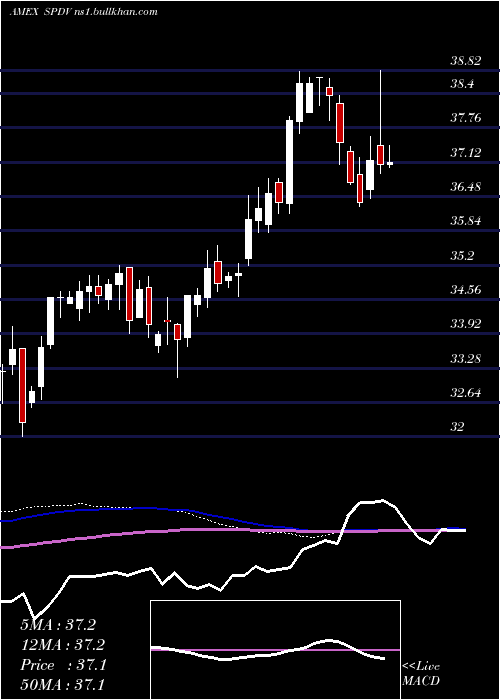Click the Price : 37.1 readout
The height and width of the screenshot is (700, 500).
click(63, 665)
